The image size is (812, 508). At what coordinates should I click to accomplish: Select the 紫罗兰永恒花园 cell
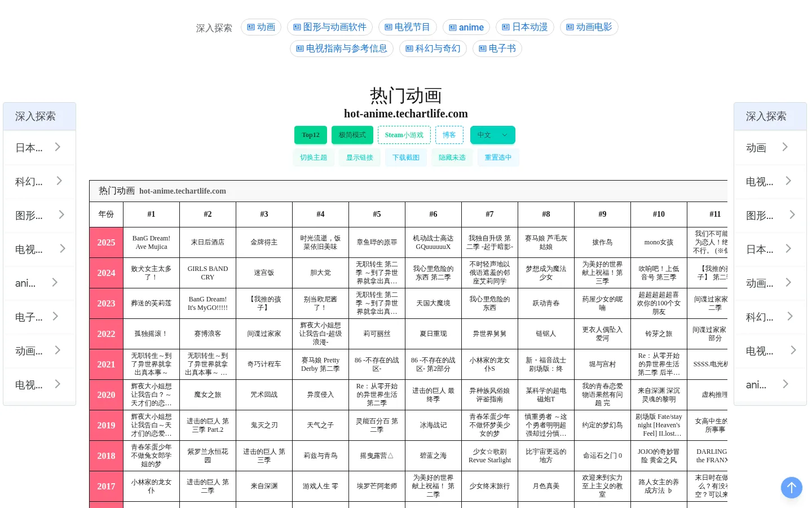coord(208,456)
